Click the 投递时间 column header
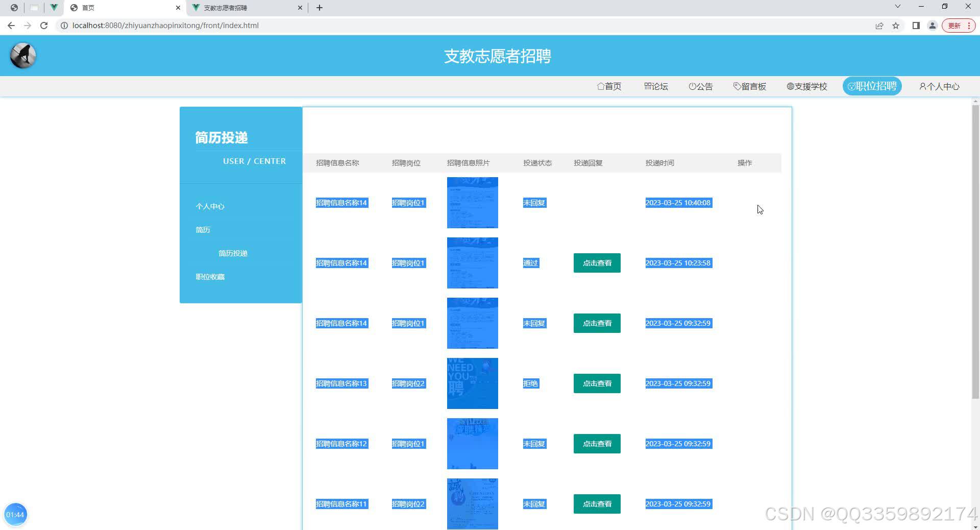The image size is (980, 530). coord(660,163)
